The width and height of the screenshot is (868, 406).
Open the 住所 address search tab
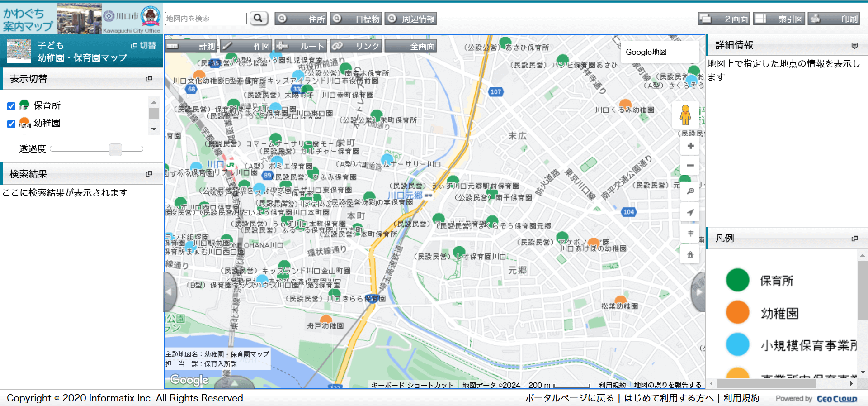pyautogui.click(x=301, y=19)
